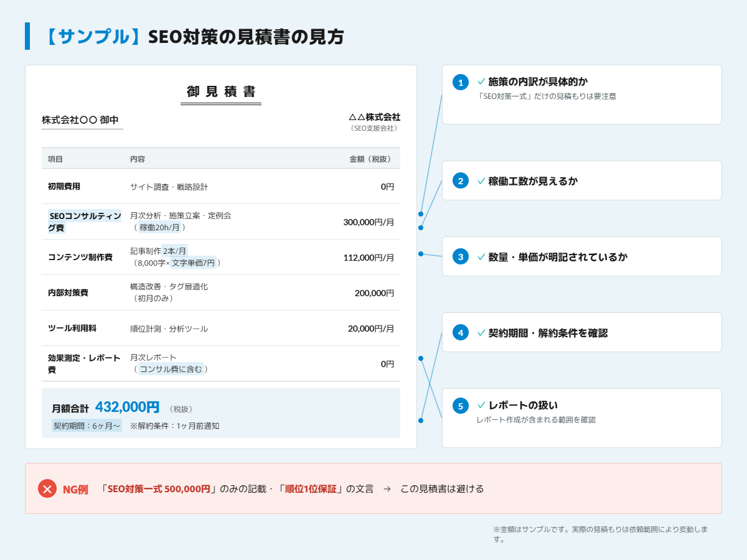Viewport: 747px width, 560px height.
Task: Click the highlighted 稼働20h/月 text
Action: click(x=159, y=228)
